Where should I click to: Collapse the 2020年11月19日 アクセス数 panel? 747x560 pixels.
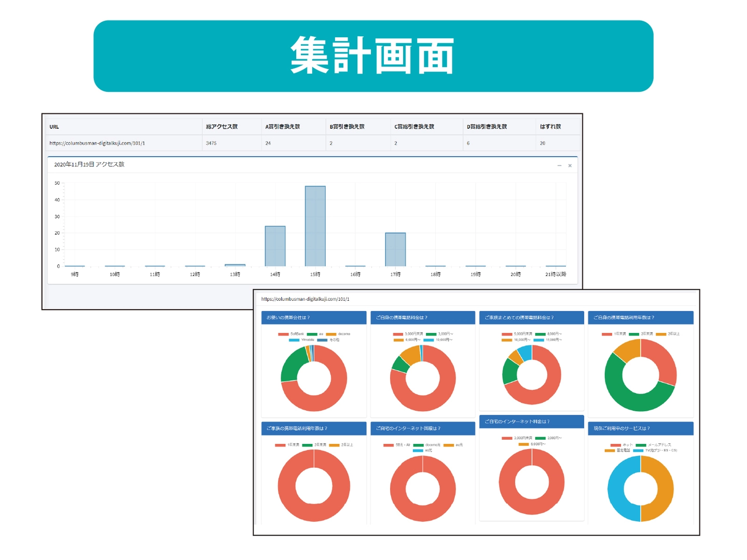coord(559,166)
